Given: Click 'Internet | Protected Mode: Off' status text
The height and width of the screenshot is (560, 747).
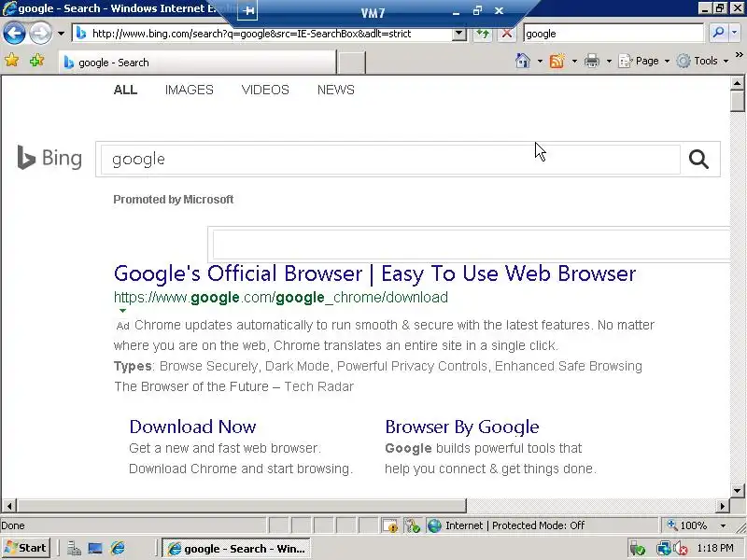Looking at the screenshot, I should [x=515, y=525].
